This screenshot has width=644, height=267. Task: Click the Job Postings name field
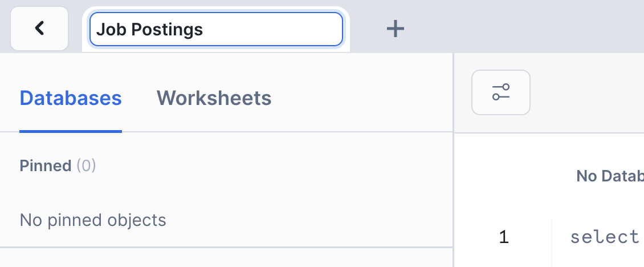[x=216, y=29]
